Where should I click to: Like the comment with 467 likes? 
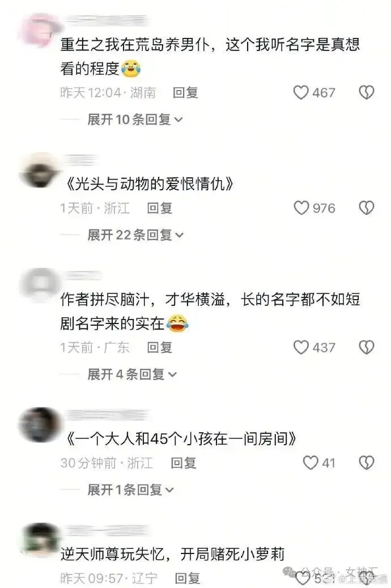300,92
